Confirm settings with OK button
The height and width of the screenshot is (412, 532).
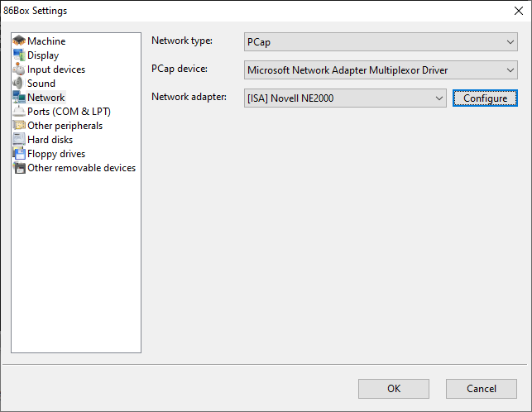[394, 389]
